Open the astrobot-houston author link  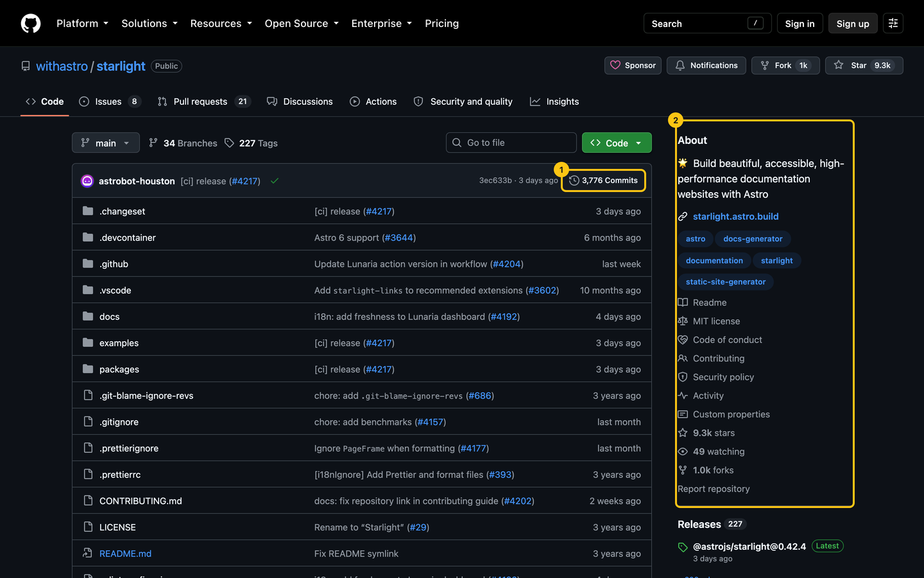click(x=137, y=181)
